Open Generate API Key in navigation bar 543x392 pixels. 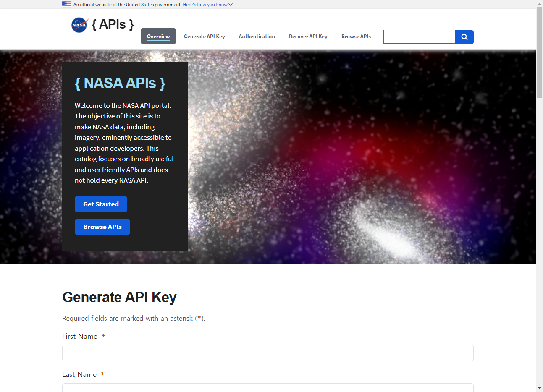(x=204, y=37)
